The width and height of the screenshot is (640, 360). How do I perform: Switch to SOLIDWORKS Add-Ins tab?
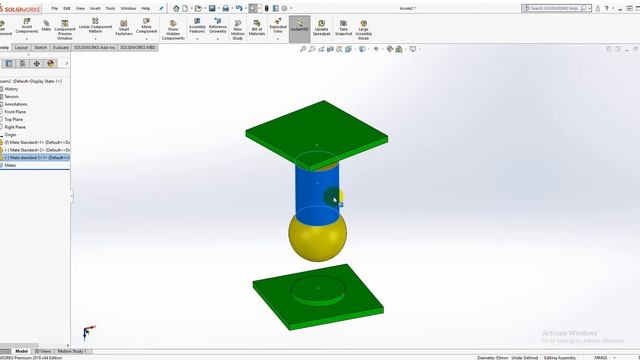click(94, 48)
